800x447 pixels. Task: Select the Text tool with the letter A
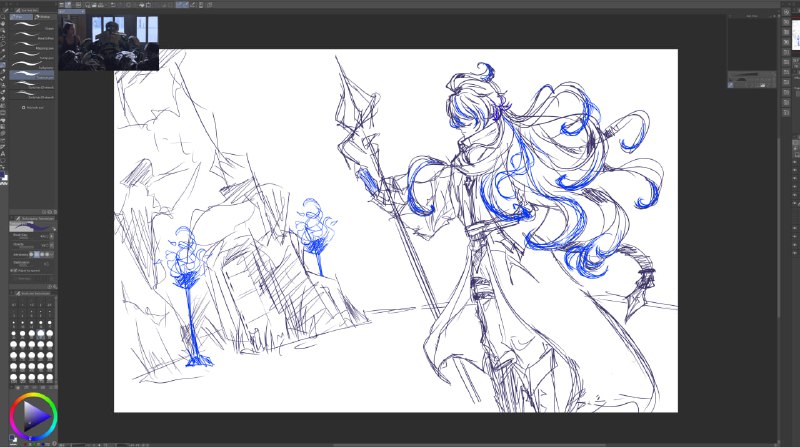(3, 153)
